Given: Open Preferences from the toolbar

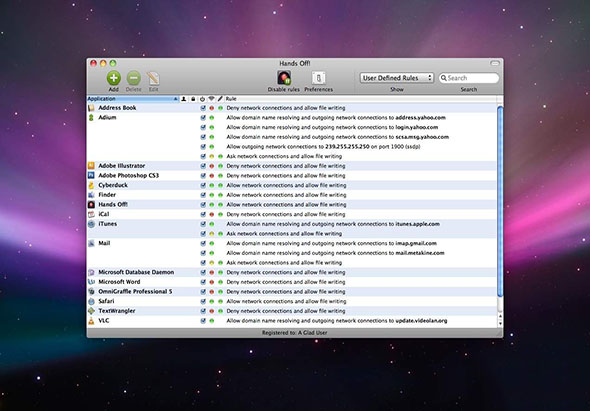Looking at the screenshot, I should [x=318, y=78].
